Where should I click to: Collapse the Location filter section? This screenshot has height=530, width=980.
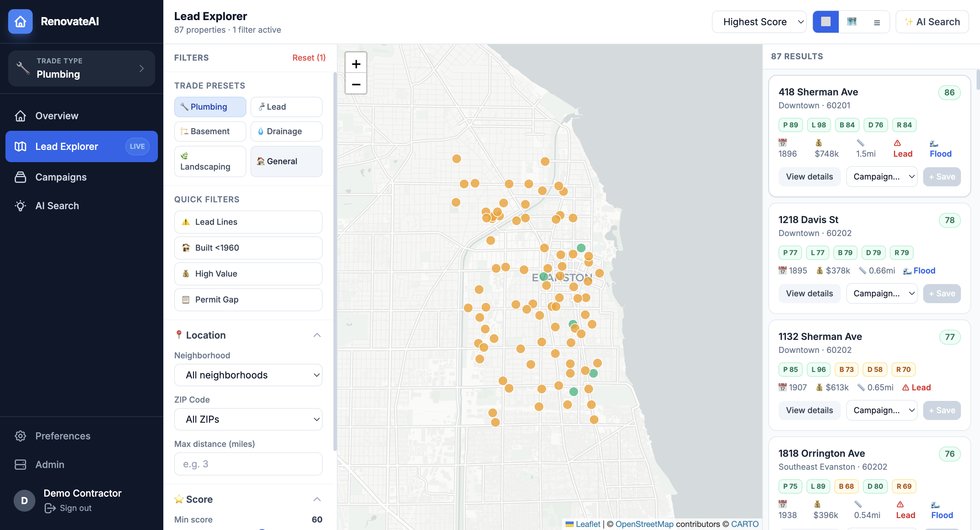(x=317, y=335)
